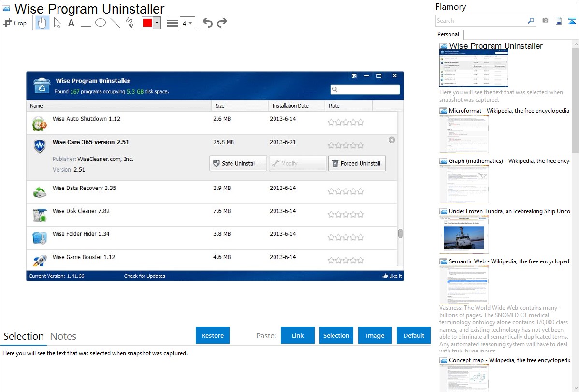Image resolution: width=579 pixels, height=392 pixels.
Task: Click the Flamory search field
Action: click(x=481, y=21)
